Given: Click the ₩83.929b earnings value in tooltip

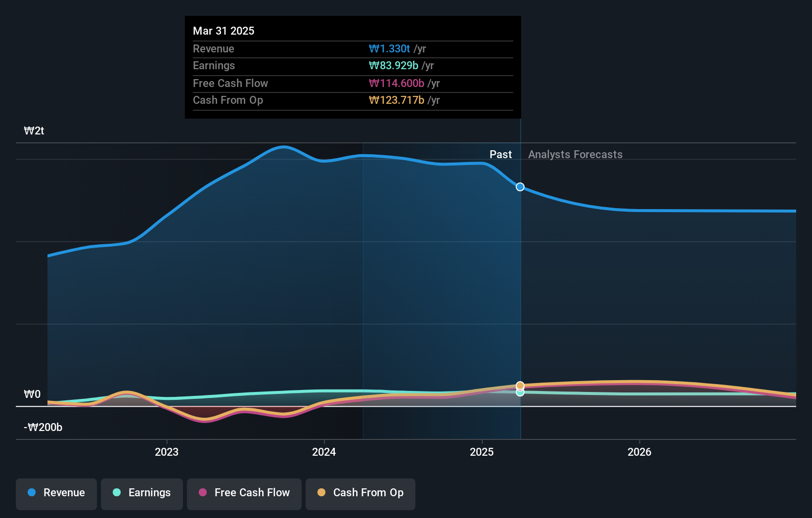Looking at the screenshot, I should click(x=394, y=65).
